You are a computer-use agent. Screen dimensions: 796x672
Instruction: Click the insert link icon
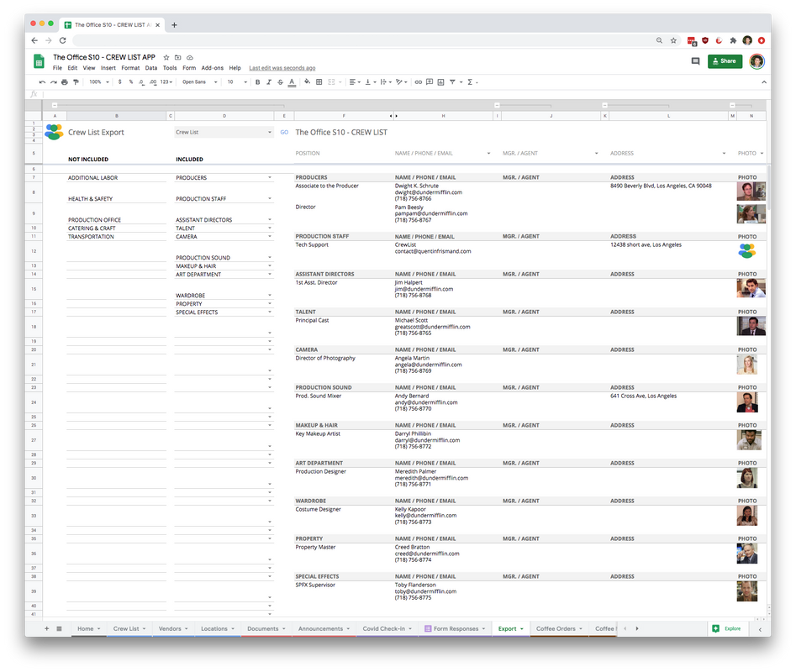click(x=419, y=82)
